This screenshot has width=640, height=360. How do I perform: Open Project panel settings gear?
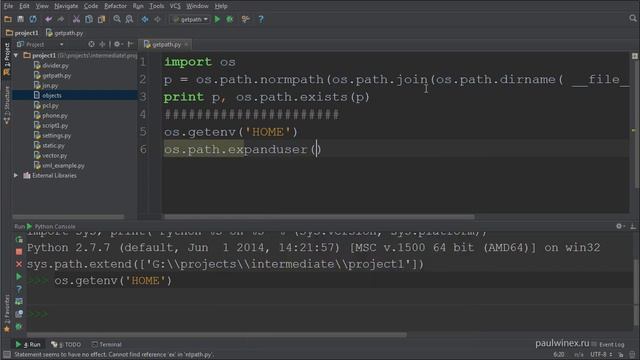pos(118,44)
